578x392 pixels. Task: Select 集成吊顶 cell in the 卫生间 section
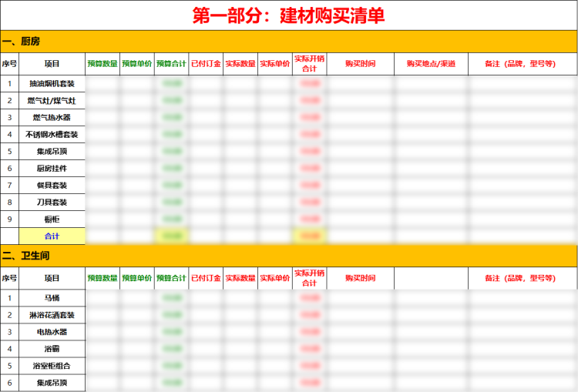tap(52, 382)
